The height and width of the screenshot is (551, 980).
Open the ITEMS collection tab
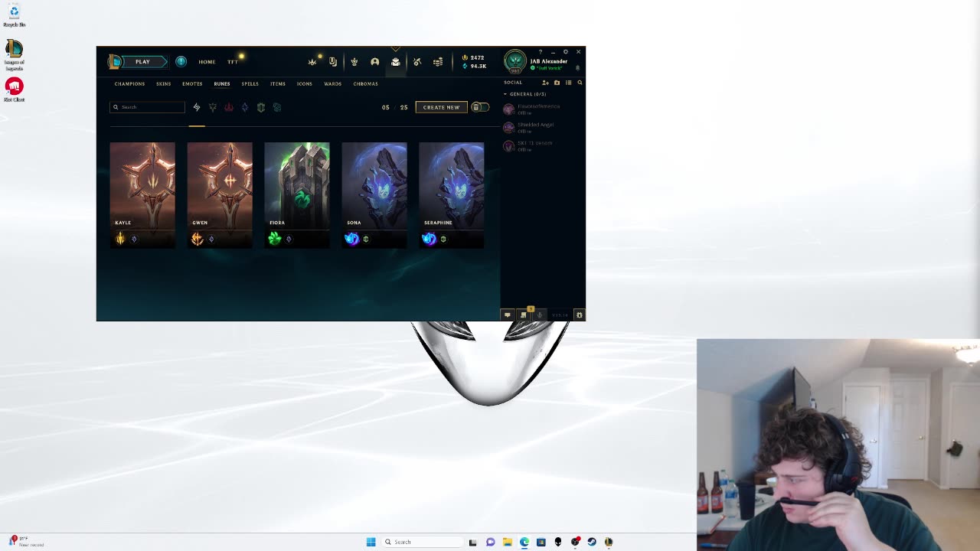click(x=278, y=83)
